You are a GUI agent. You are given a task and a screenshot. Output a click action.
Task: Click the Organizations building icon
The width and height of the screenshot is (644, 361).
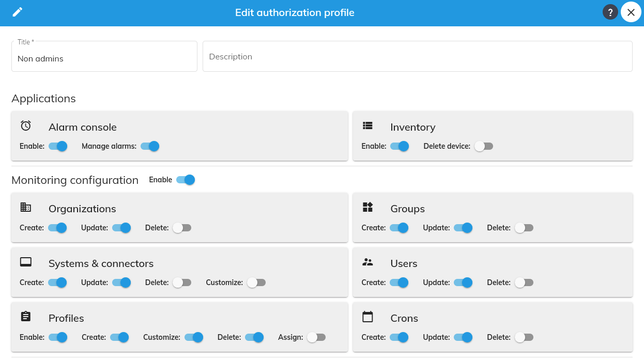(26, 207)
